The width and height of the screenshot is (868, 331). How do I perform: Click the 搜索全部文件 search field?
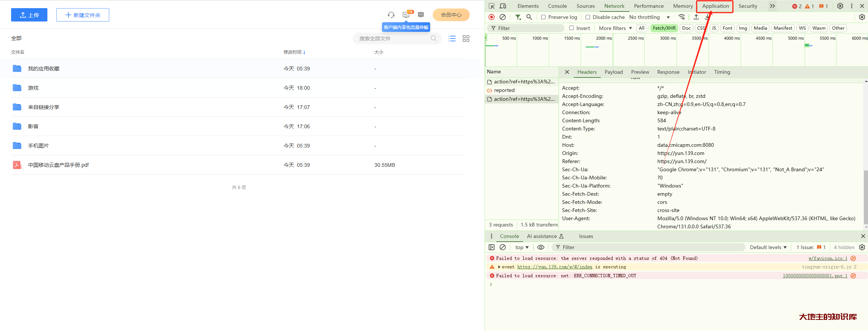(x=397, y=39)
